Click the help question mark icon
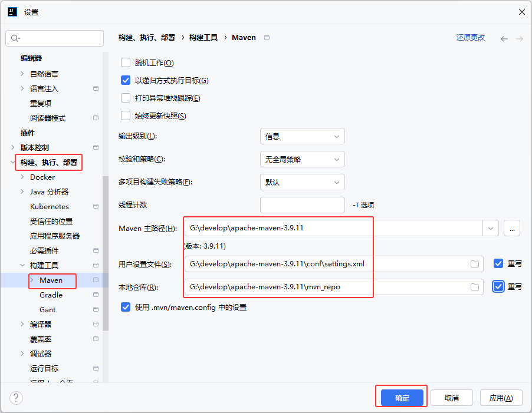The image size is (532, 413). 16,398
